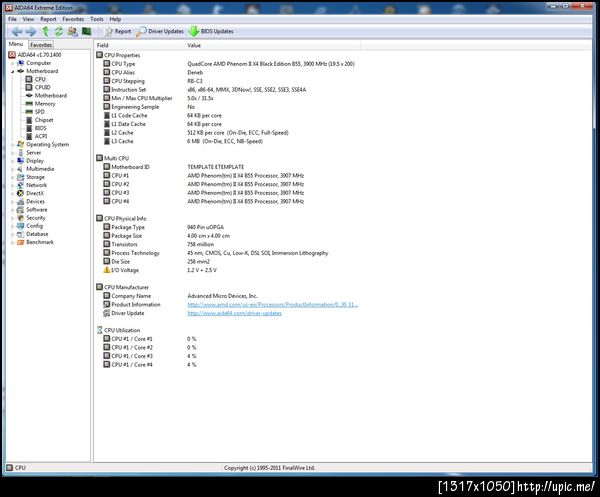Screen dimensions: 600x497
Task: Click the Network icon in tree
Action: 21,185
